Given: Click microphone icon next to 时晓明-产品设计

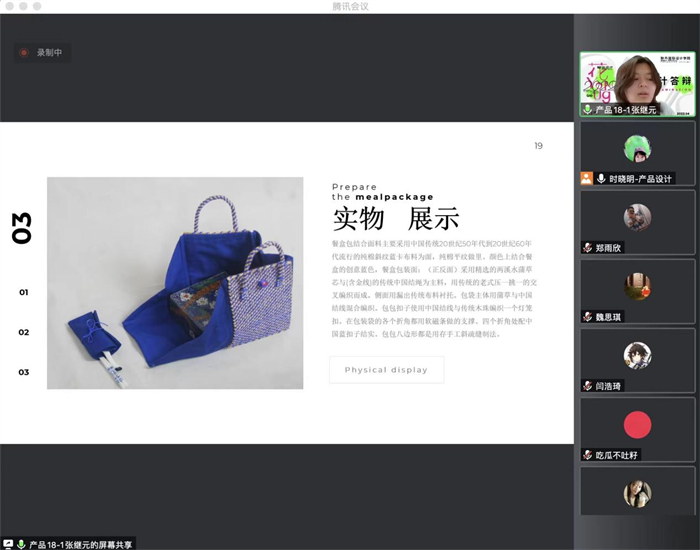Looking at the screenshot, I should pyautogui.click(x=601, y=179).
